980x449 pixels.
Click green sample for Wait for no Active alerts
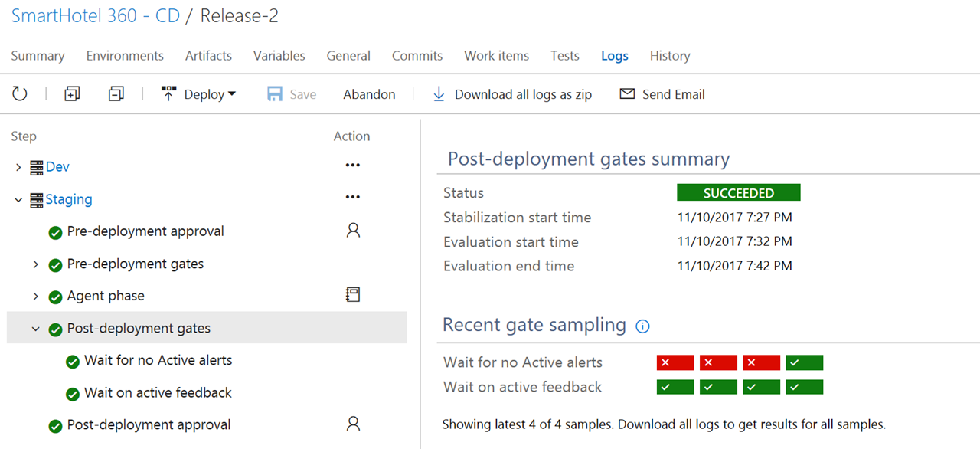pos(804,362)
